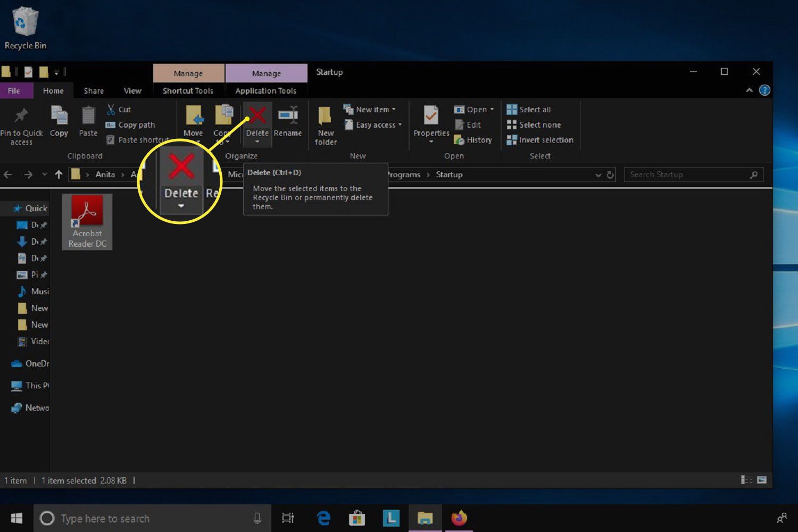This screenshot has height=532, width=798.
Task: Open OneDrive in navigation pane
Action: coord(30,364)
